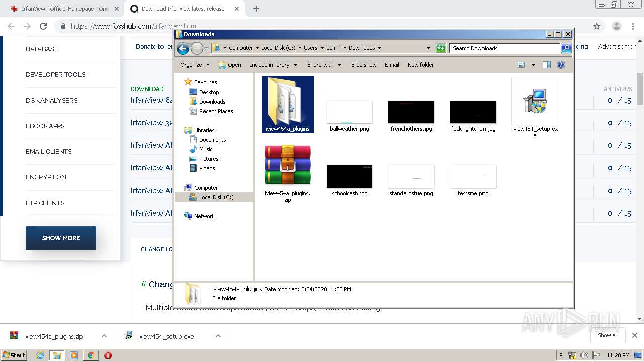Select the iview454a_plugins folder icon

pos(288,105)
